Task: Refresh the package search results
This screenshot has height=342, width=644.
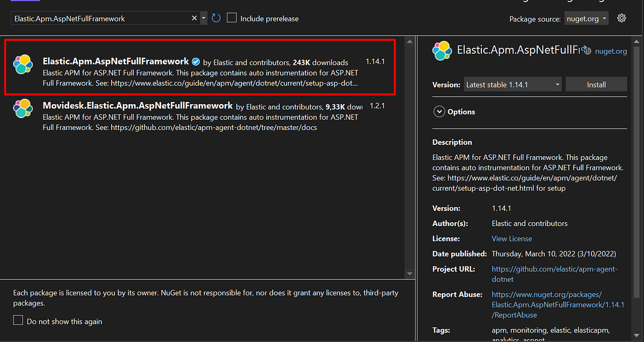Action: pos(216,18)
